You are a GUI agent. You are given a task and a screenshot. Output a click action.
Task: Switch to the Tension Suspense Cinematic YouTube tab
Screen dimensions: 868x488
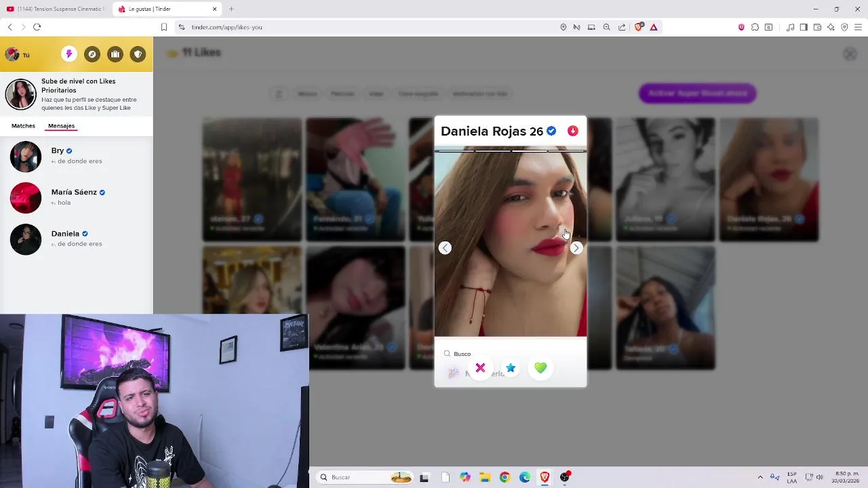56,9
